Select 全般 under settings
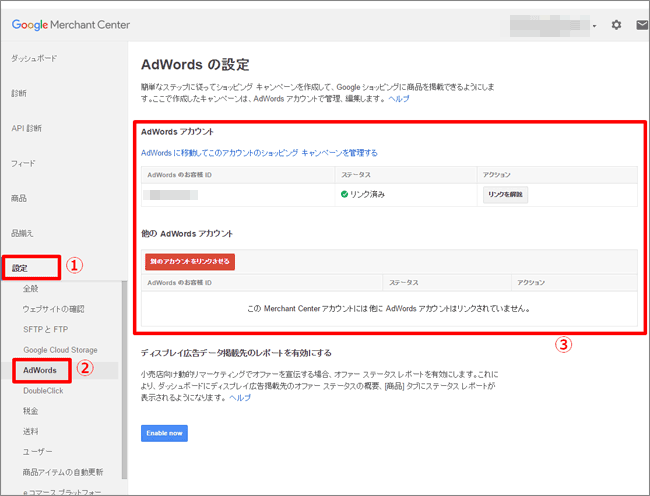650x496 pixels. pos(31,288)
